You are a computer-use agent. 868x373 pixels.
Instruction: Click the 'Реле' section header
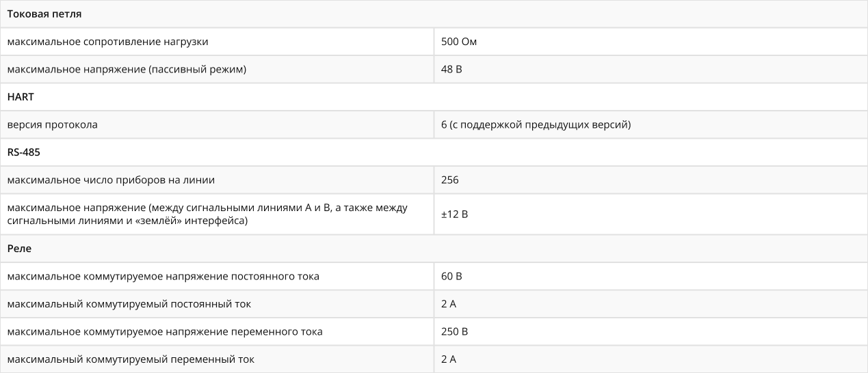point(434,249)
